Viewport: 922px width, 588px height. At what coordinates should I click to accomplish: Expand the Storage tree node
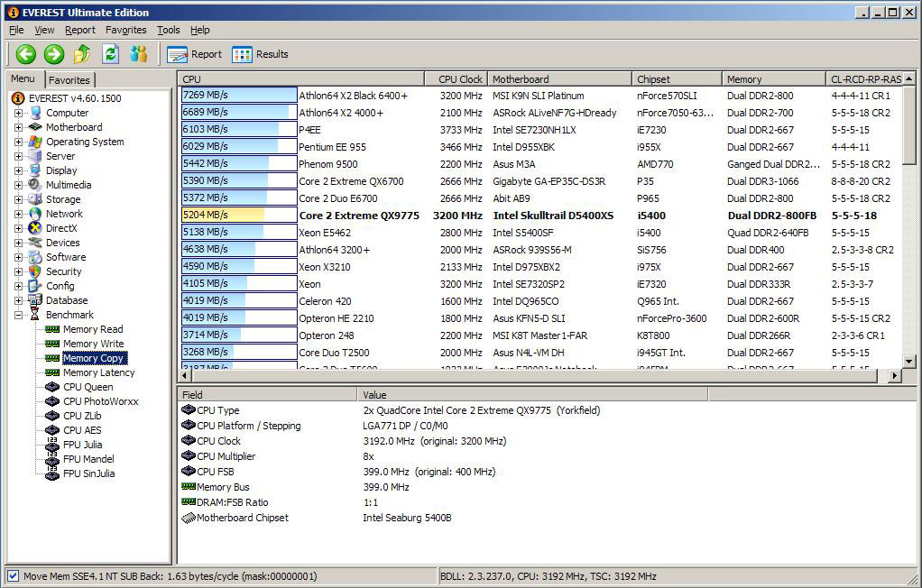(18, 199)
